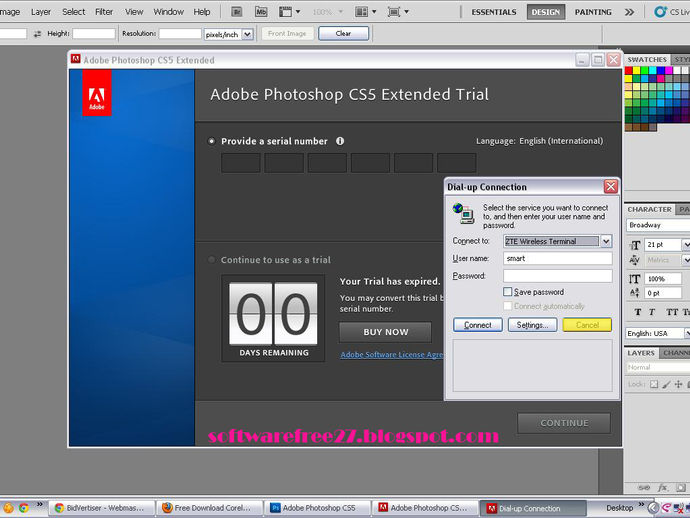Swap width and height with arrows icon

[37, 33]
